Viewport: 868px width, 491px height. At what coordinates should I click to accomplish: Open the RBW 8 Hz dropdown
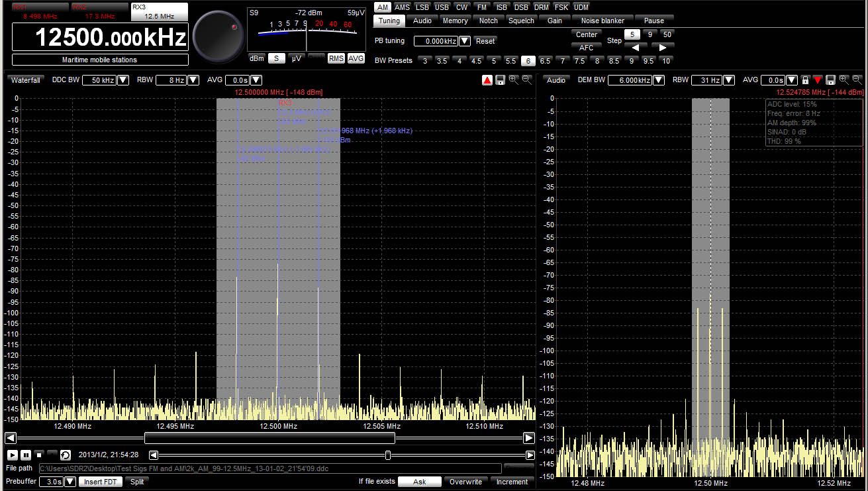coord(193,80)
